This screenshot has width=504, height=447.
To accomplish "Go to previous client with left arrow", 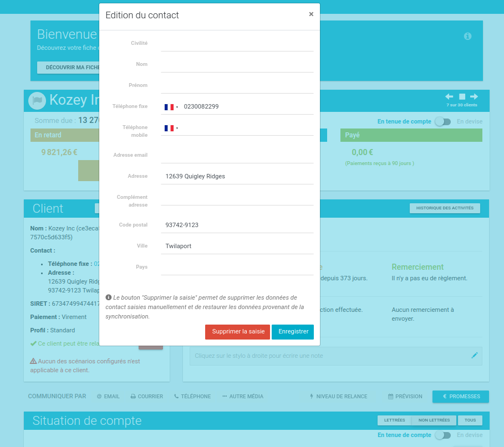I will [449, 96].
